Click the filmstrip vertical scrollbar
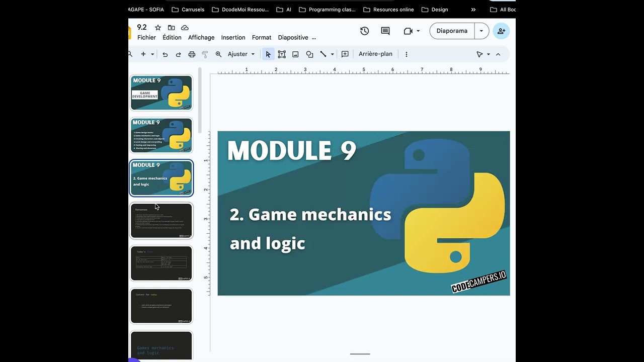Screen dimensions: 644x362 click(200, 101)
